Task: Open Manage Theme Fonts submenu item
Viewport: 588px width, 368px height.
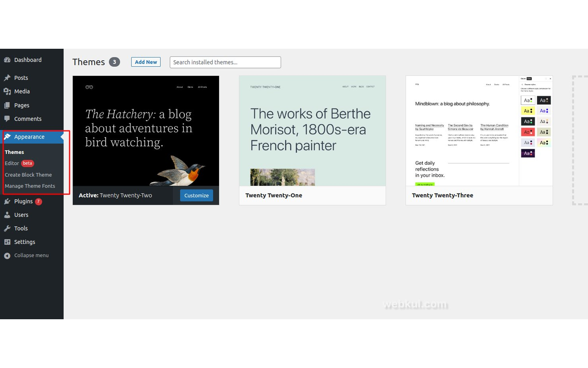Action: [x=30, y=186]
